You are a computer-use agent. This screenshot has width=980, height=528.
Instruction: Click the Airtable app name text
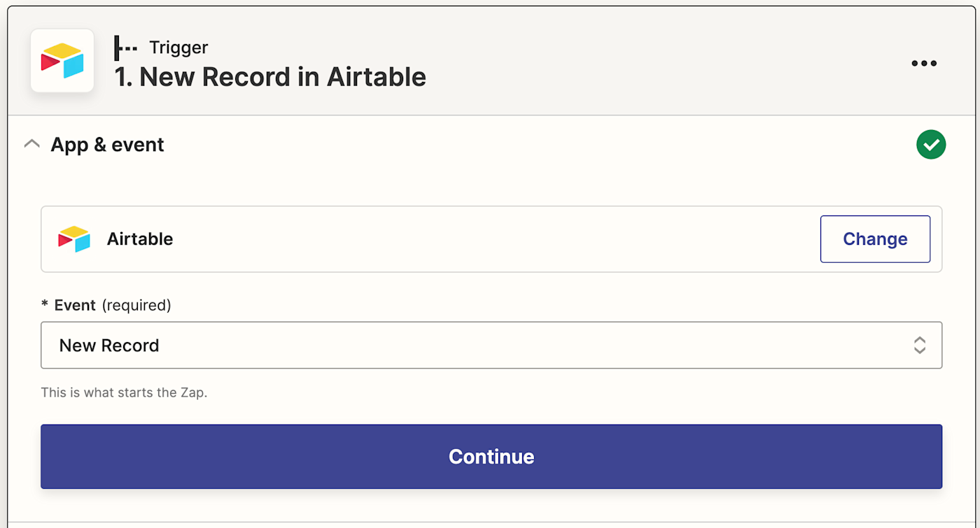tap(140, 239)
